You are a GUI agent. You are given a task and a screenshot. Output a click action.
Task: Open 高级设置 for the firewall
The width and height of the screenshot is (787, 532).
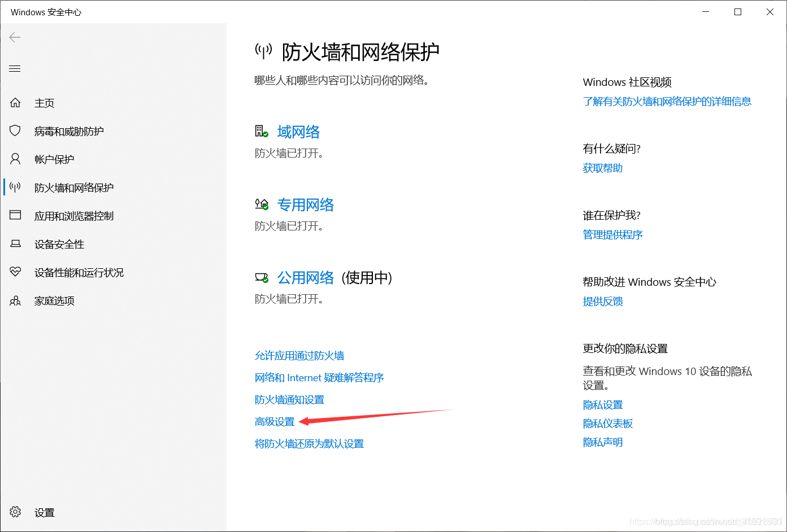[x=275, y=422]
